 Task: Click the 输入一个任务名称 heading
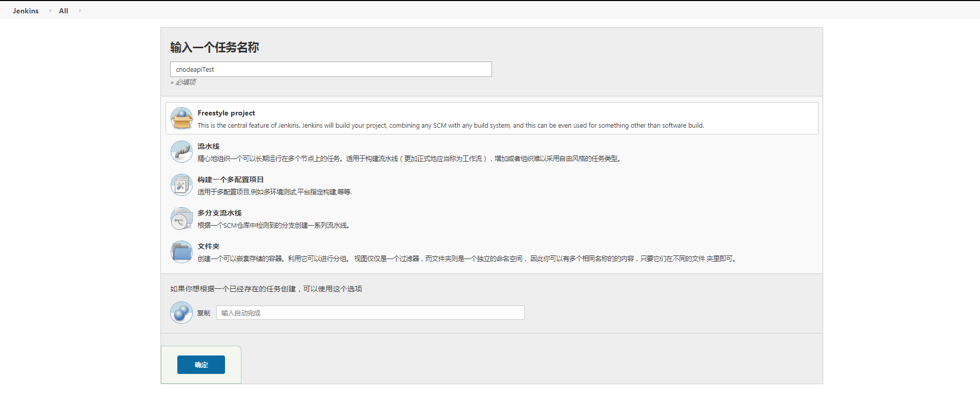tap(215, 47)
